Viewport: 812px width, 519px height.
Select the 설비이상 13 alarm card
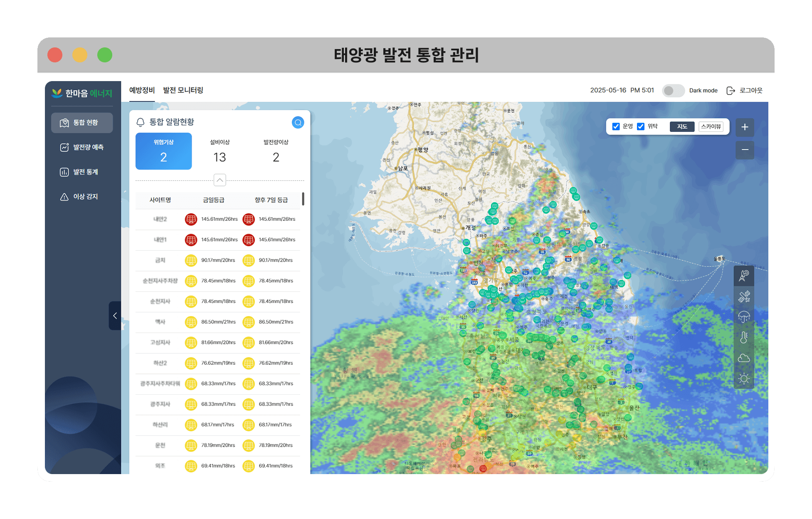coord(220,151)
